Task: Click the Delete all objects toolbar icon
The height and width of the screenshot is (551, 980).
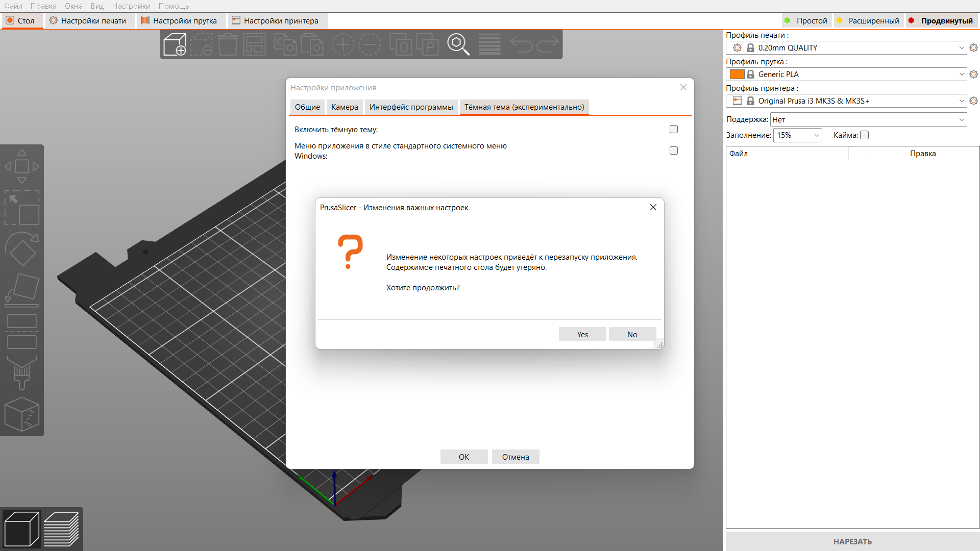Action: coord(228,44)
